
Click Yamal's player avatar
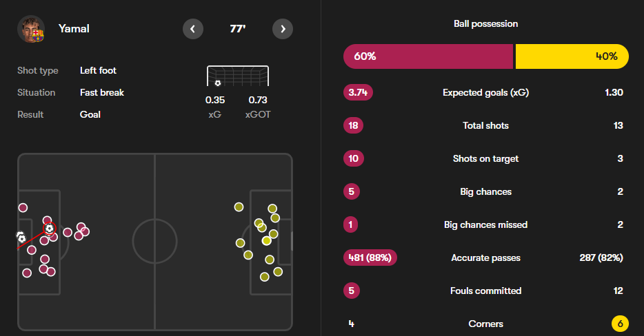pyautogui.click(x=31, y=29)
